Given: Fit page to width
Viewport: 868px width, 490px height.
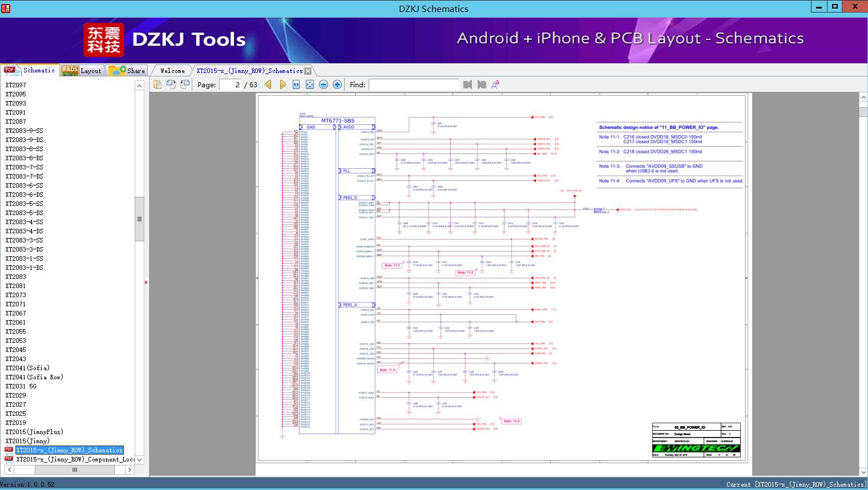Looking at the screenshot, I should (296, 84).
